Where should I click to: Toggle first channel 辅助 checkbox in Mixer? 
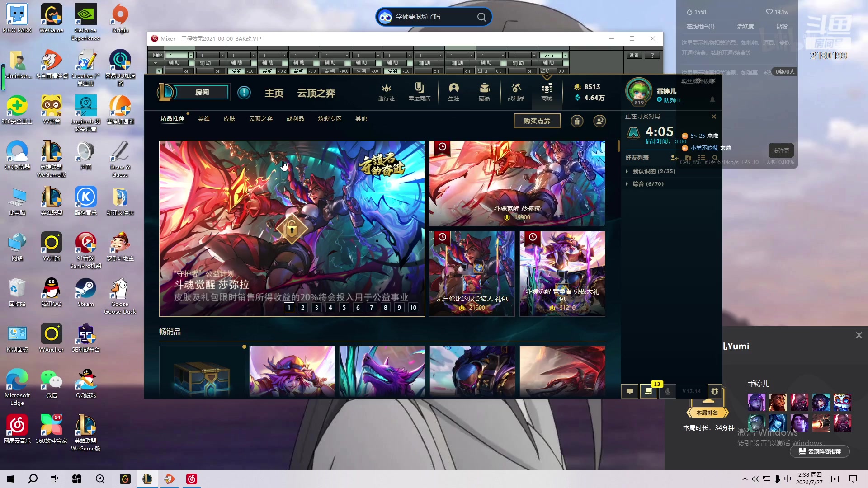click(192, 63)
